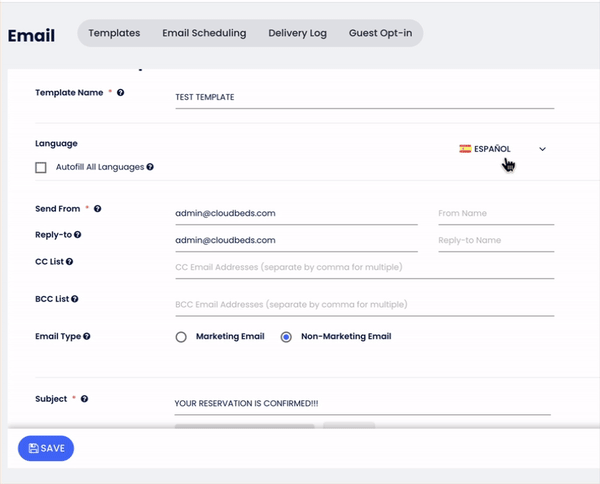This screenshot has height=484, width=600.
Task: Click help icon next to Reply-to
Action: (x=78, y=235)
